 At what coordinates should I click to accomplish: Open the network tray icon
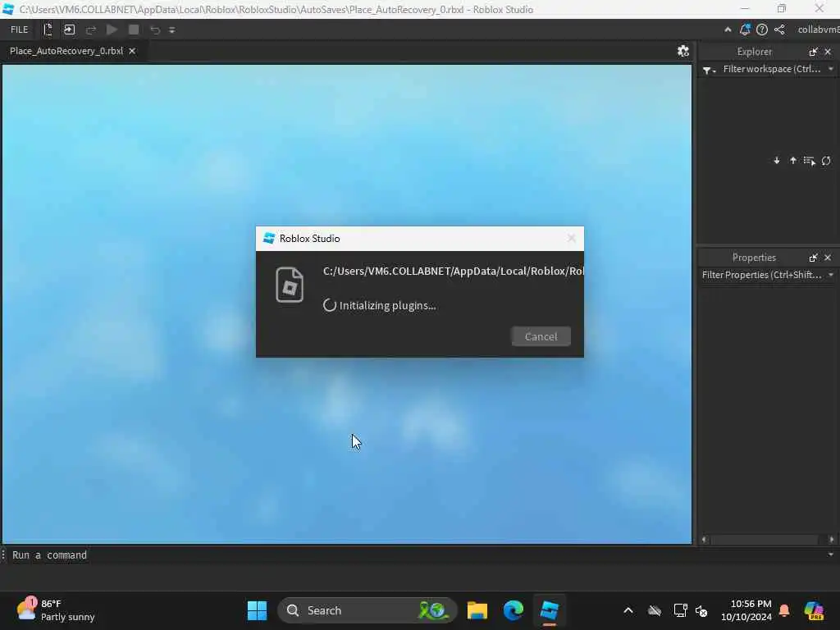pyautogui.click(x=680, y=610)
